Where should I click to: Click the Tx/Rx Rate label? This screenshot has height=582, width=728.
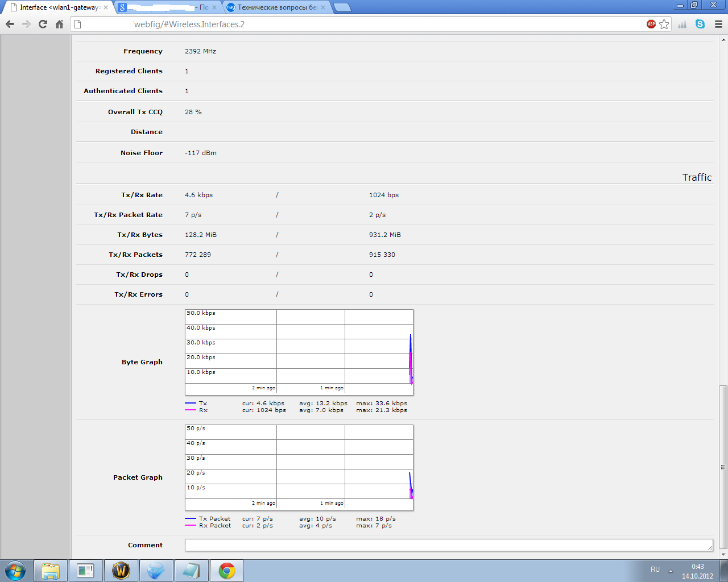tap(142, 195)
